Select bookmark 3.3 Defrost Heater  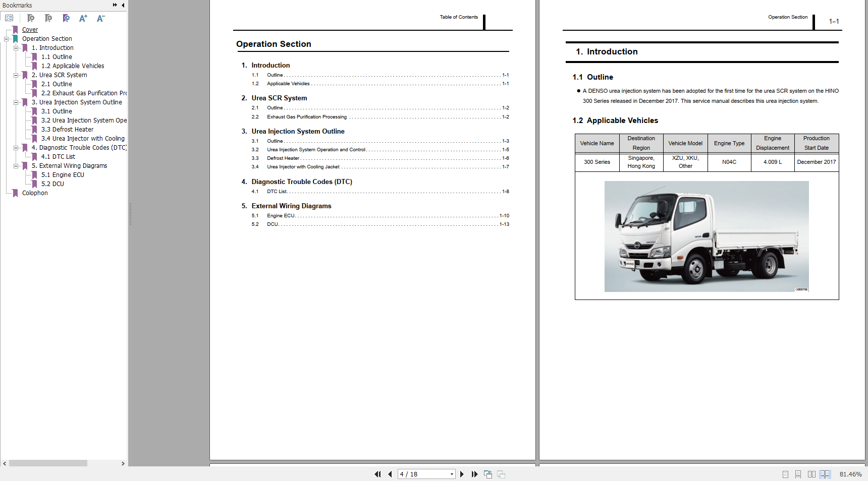[67, 130]
